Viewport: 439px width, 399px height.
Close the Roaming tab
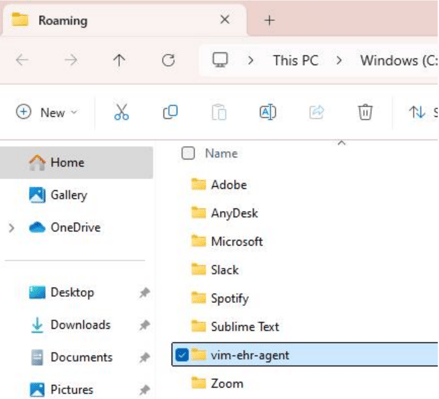tap(225, 20)
